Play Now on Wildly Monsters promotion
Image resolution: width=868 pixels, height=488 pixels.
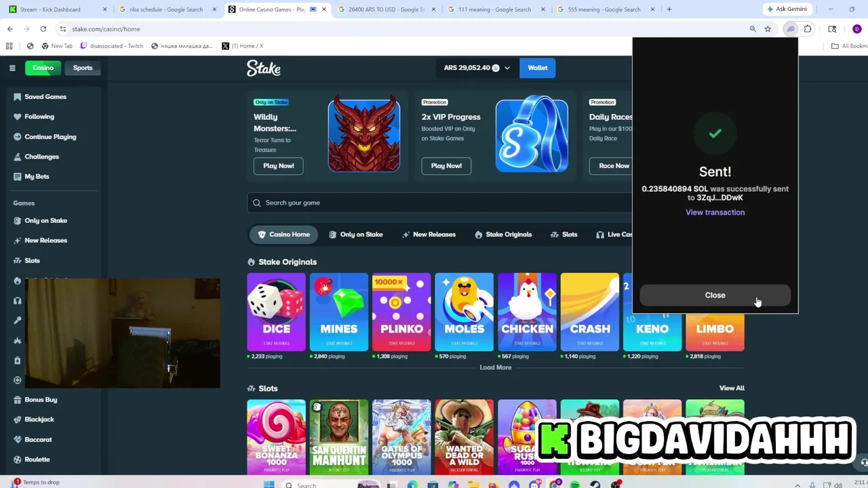click(x=279, y=166)
